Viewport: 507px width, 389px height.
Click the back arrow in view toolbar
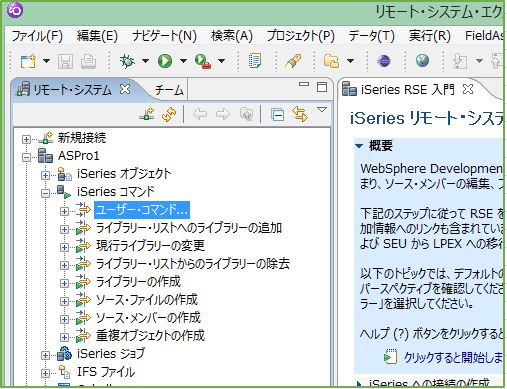pyautogui.click(x=200, y=114)
